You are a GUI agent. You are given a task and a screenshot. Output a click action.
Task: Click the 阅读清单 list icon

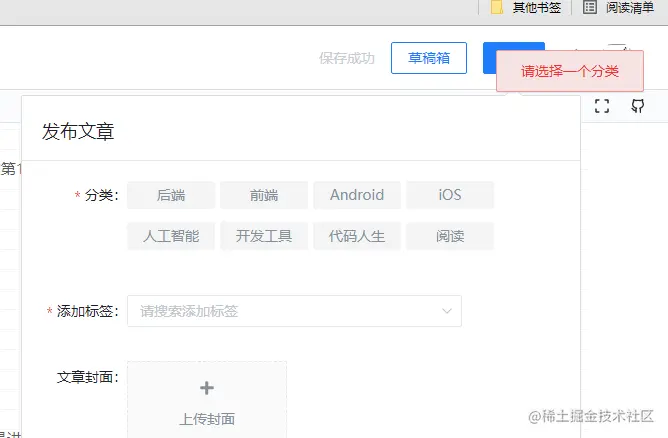[x=590, y=7]
